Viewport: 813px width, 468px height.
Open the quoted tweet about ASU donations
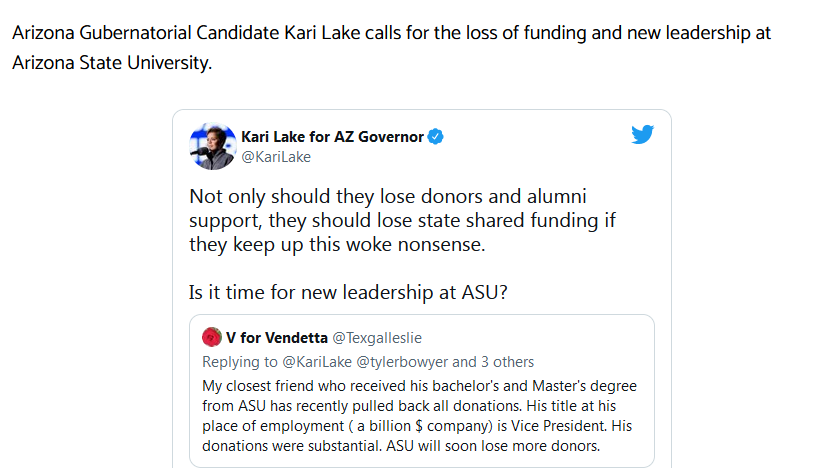tap(422, 391)
